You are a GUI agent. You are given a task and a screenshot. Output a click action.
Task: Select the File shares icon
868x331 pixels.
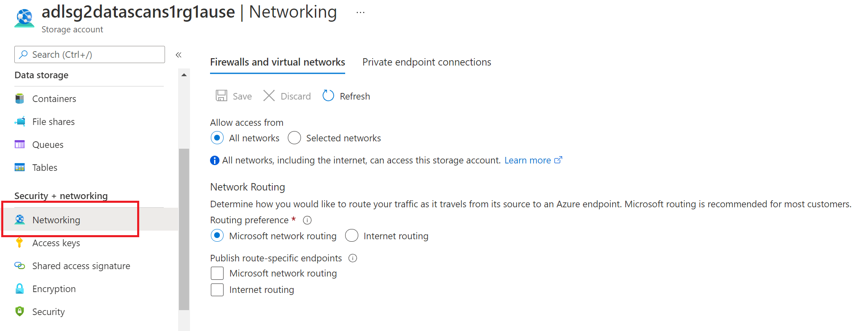pos(19,121)
